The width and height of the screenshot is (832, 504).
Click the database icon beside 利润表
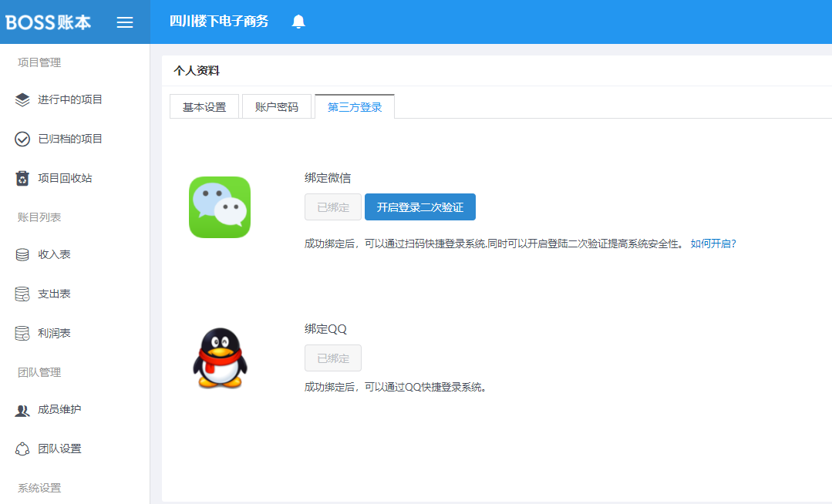[x=22, y=333]
